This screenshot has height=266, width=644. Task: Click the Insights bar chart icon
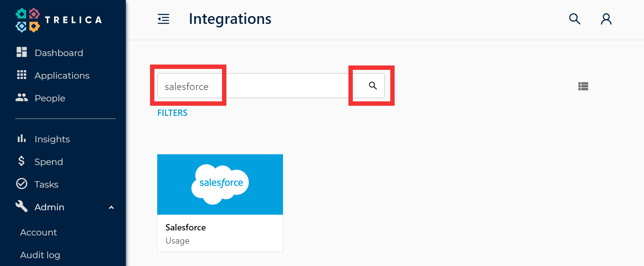point(22,139)
